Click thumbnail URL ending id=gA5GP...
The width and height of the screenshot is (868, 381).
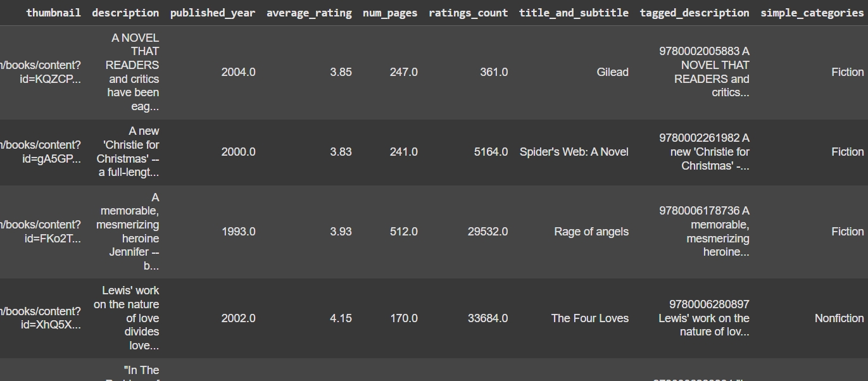(41, 152)
